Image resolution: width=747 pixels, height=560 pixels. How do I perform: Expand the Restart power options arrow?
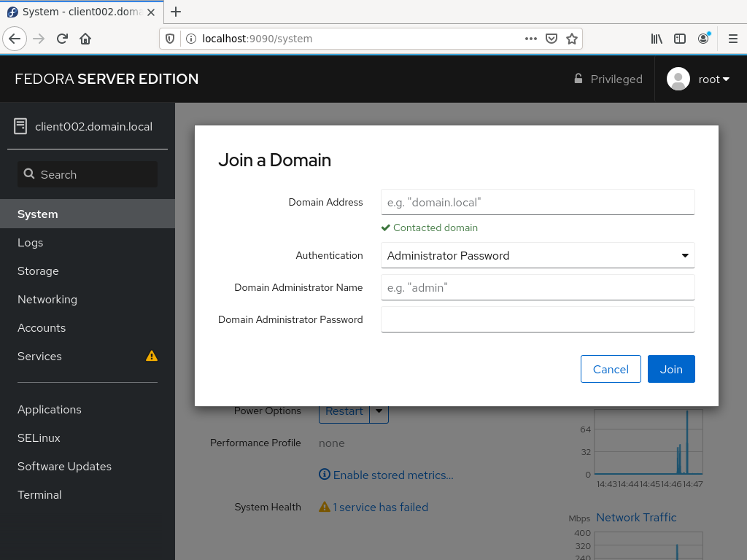[379, 411]
